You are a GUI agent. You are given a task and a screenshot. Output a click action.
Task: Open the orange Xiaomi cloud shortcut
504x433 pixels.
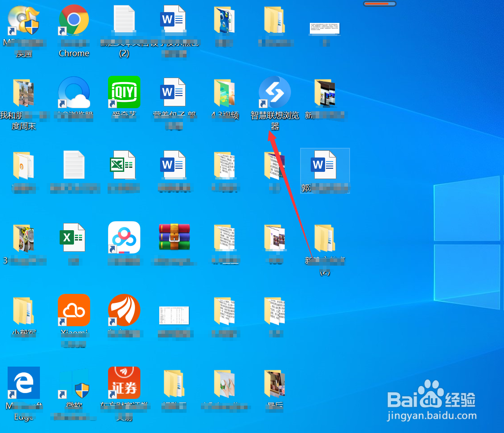tap(74, 310)
